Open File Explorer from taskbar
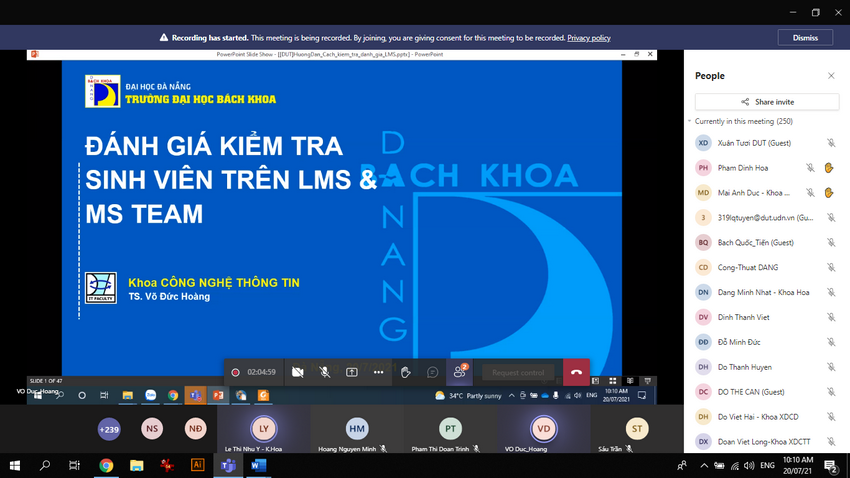Viewport: 850px width, 478px height. pyautogui.click(x=137, y=466)
